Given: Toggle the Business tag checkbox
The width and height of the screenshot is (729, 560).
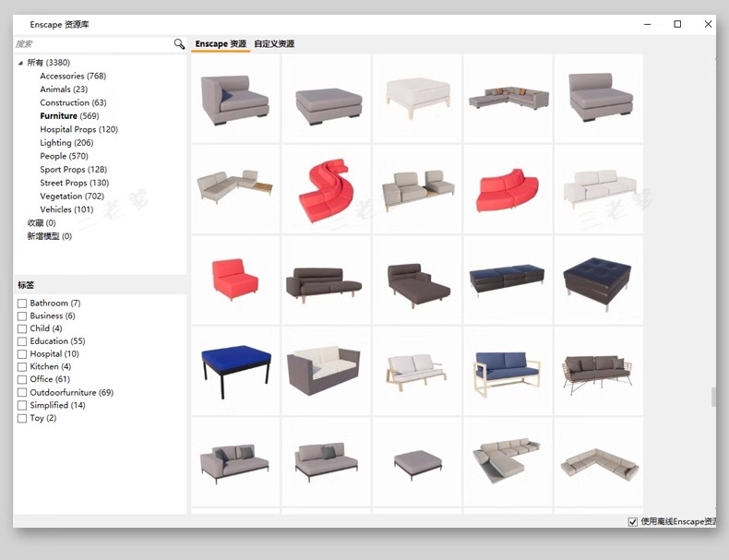Looking at the screenshot, I should [22, 316].
